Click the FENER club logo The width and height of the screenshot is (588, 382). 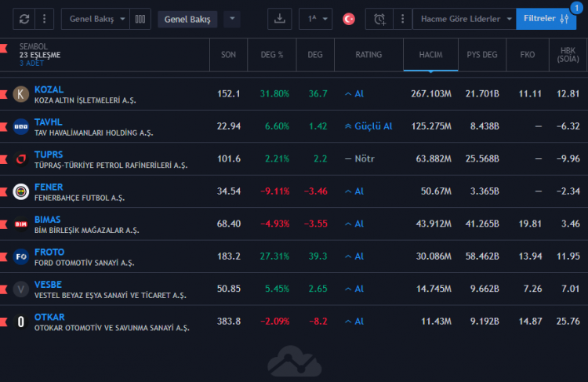pyautogui.click(x=21, y=191)
